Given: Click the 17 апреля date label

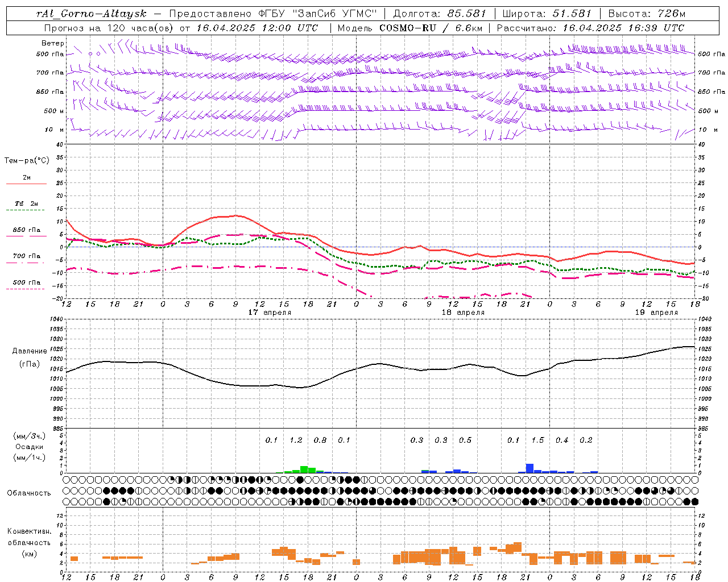Looking at the screenshot, I should click(x=270, y=313).
